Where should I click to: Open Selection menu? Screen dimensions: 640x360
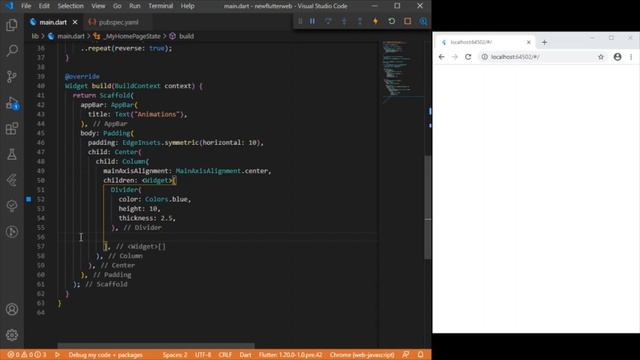click(x=70, y=6)
